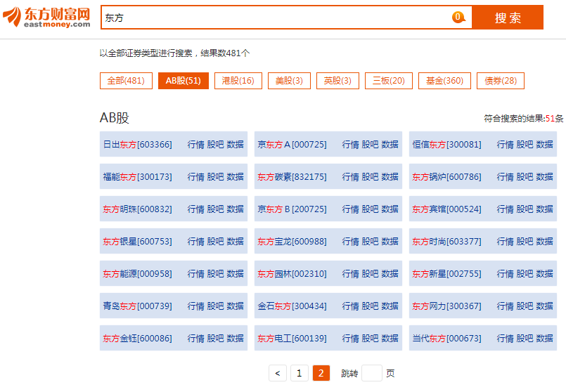Show the 债券(28) tab
This screenshot has height=392, width=566.
(501, 80)
